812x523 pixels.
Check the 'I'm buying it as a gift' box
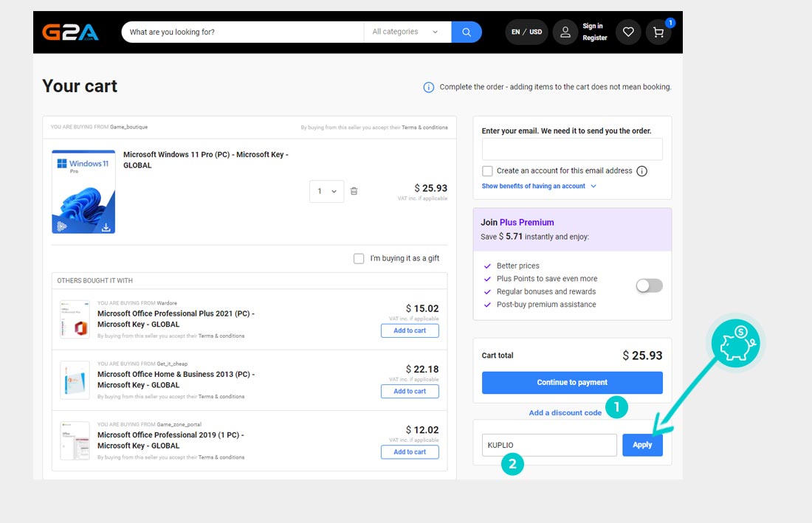(x=359, y=259)
